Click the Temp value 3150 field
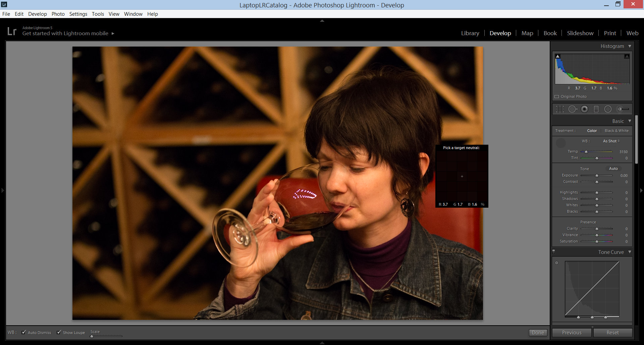The height and width of the screenshot is (345, 644). coord(623,152)
